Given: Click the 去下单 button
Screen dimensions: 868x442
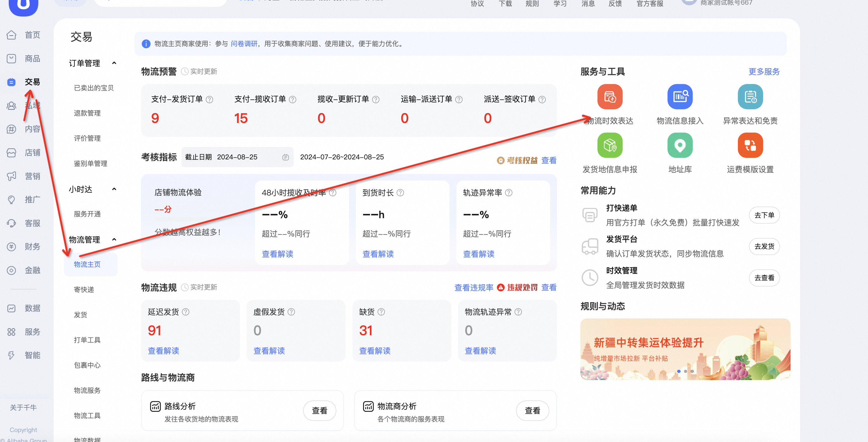Looking at the screenshot, I should click(x=764, y=215).
